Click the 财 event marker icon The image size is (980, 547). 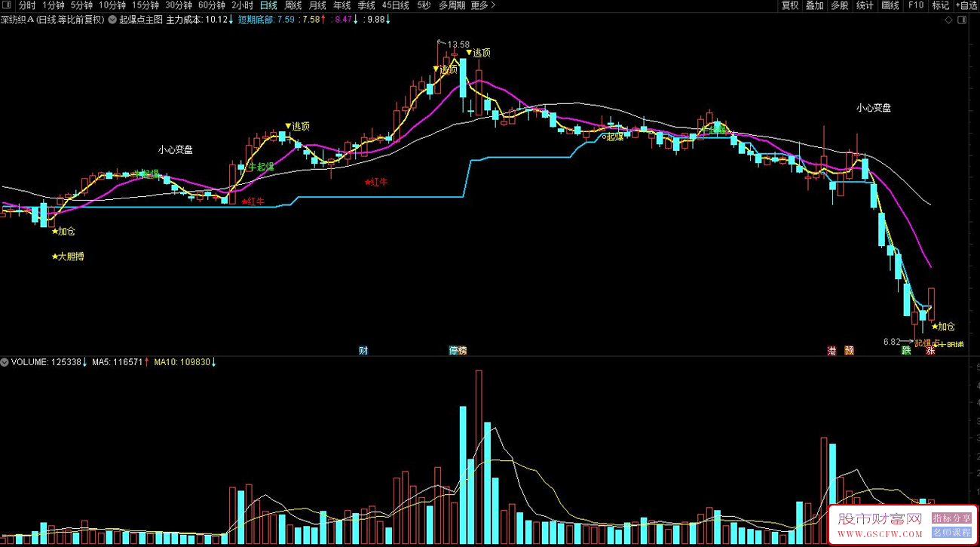(x=363, y=350)
